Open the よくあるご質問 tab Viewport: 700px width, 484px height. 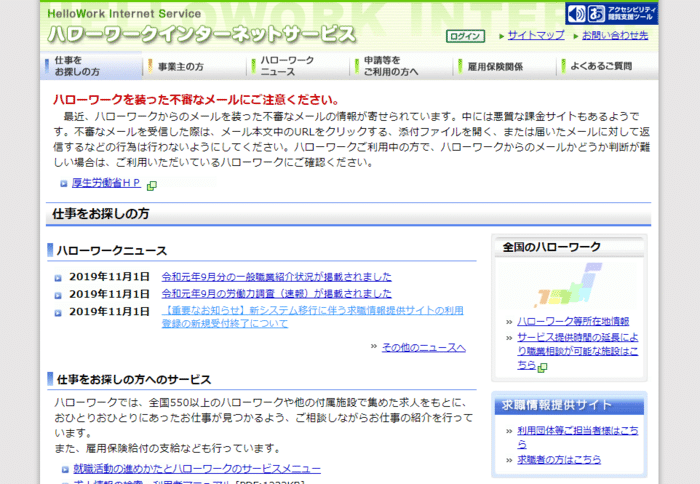click(601, 67)
